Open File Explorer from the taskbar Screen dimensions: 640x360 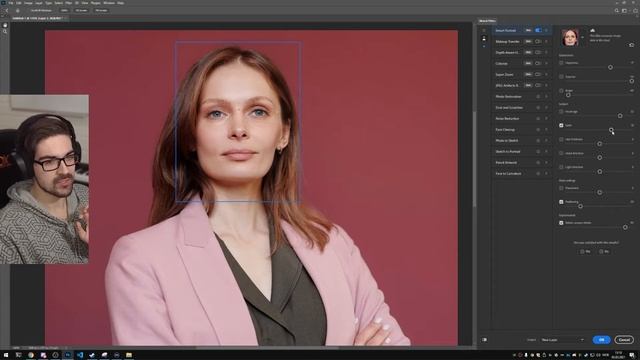click(129, 355)
